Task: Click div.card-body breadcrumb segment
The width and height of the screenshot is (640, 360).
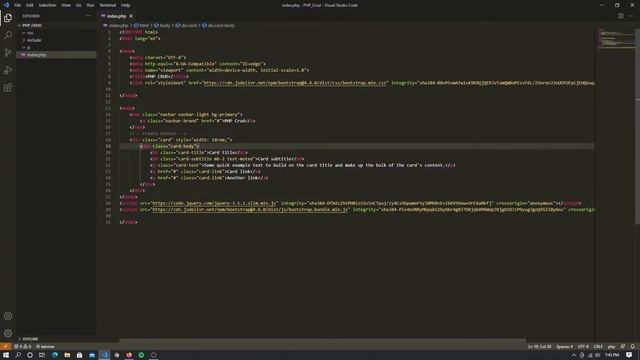Action: tap(218, 25)
